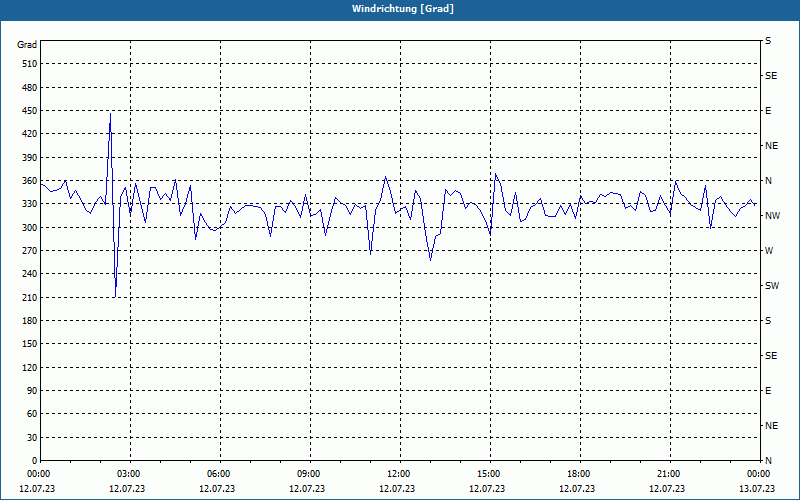
Task: Click the "420" left-axis value
Action: 30,134
